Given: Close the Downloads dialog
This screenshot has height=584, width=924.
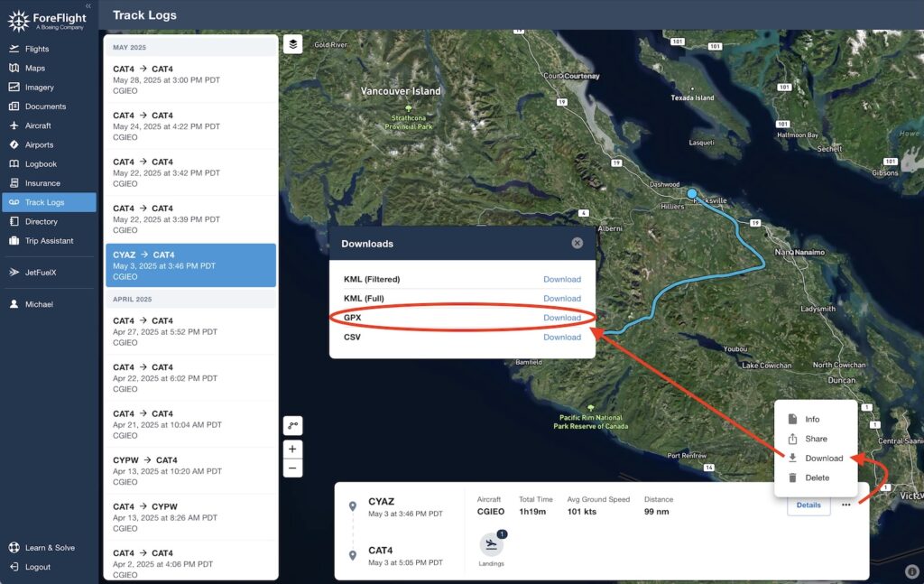Looking at the screenshot, I should 577,243.
